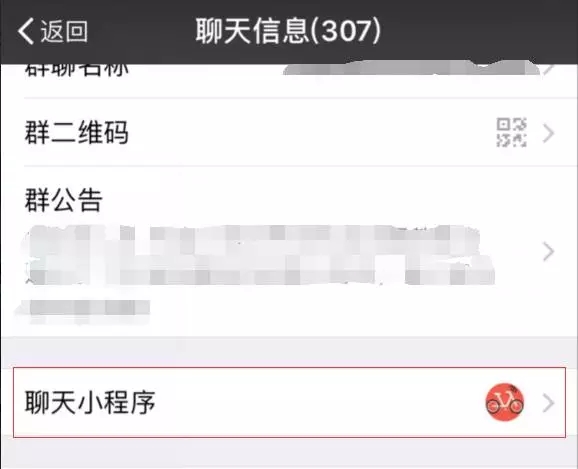Viewport: 578px width, 469px height.
Task: Click the gray divider above 聊天小程序
Action: point(289,352)
